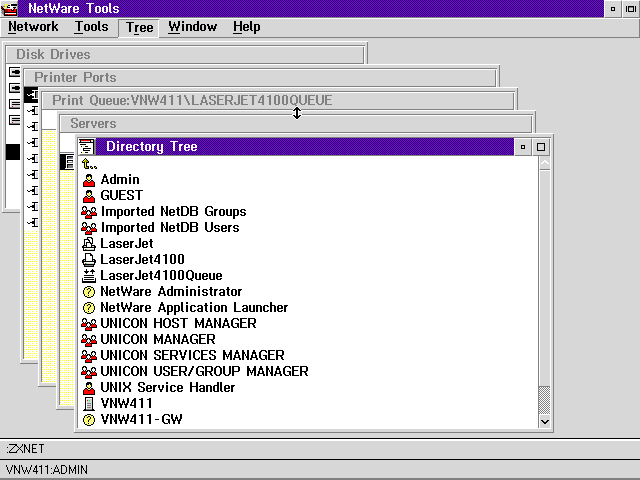Select the GUEST entry text
This screenshot has height=480, width=640.
[122, 196]
